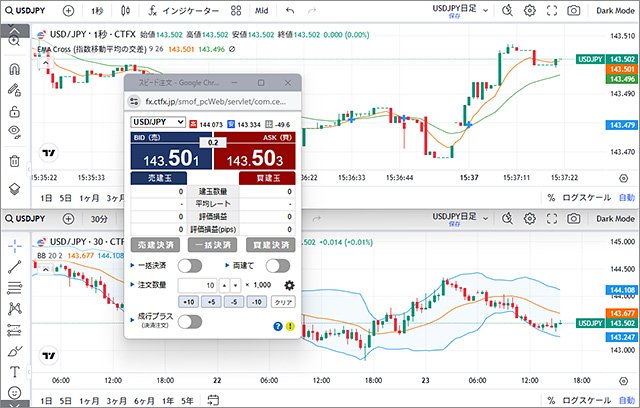The image size is (640, 408).
Task: Open USDJPY日足 layout dropdown in top chart
Action: (x=485, y=11)
